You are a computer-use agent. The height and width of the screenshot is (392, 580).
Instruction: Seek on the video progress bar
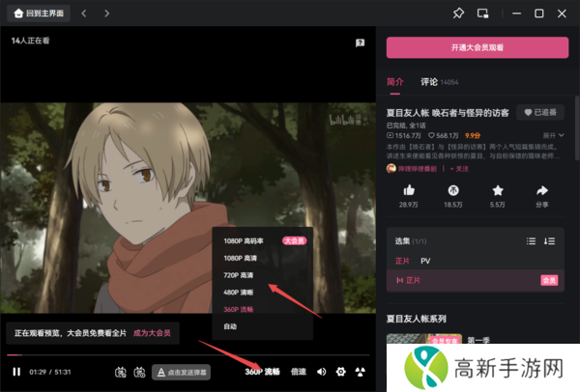point(188,354)
